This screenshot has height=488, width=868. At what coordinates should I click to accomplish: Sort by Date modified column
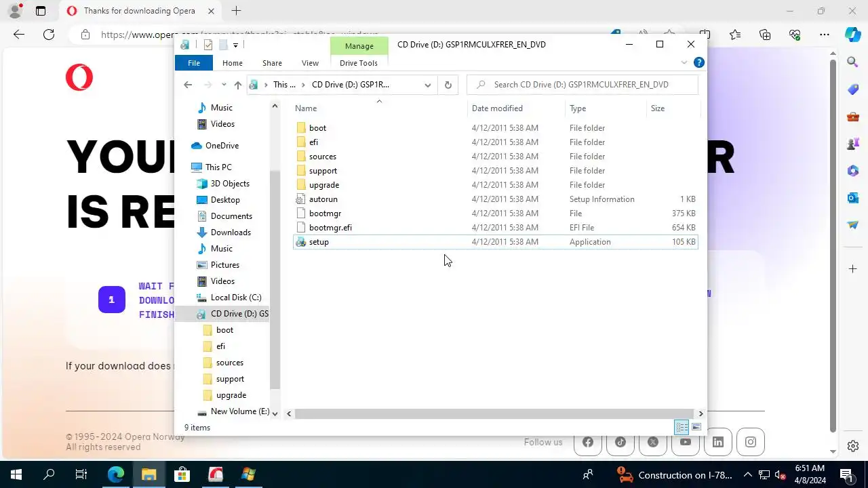tap(517, 108)
